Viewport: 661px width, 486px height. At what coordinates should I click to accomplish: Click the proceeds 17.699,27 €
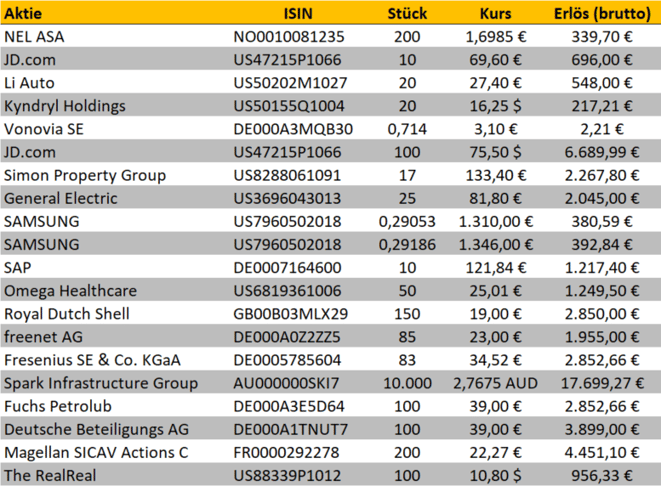[602, 383]
